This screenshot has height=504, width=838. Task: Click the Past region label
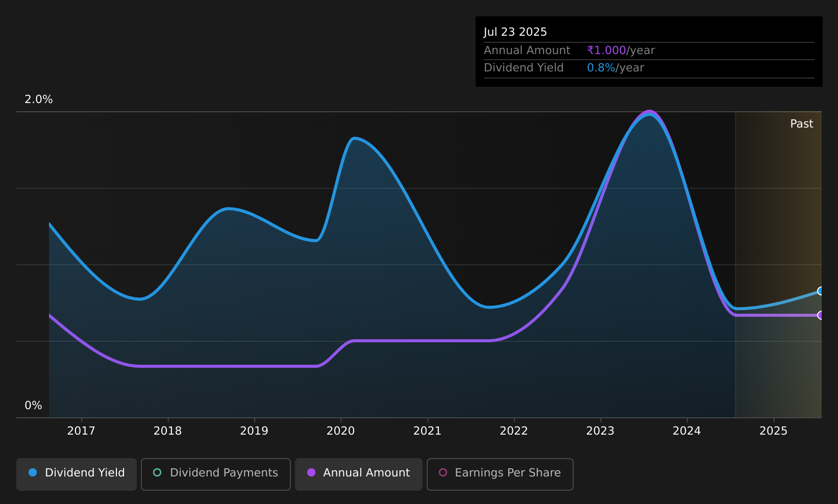click(x=802, y=124)
